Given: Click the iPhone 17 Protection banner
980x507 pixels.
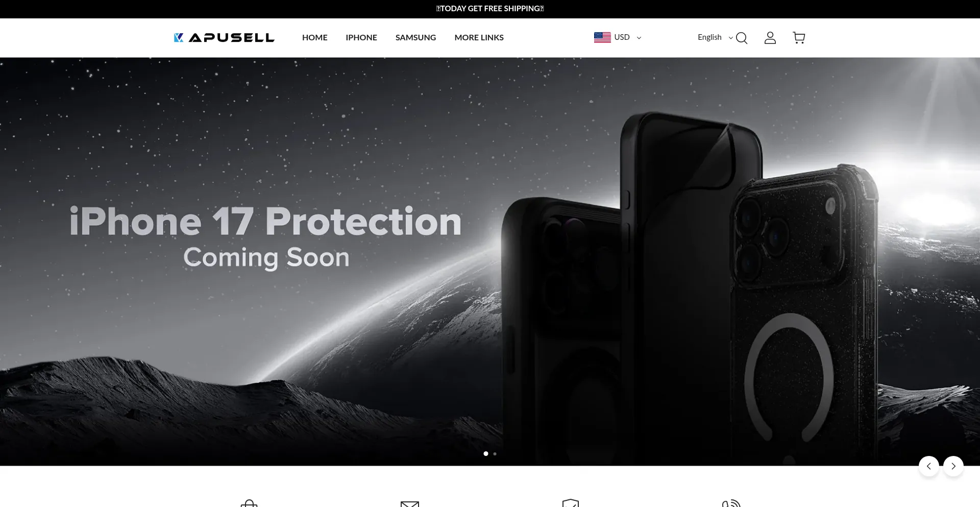Looking at the screenshot, I should coord(490,261).
